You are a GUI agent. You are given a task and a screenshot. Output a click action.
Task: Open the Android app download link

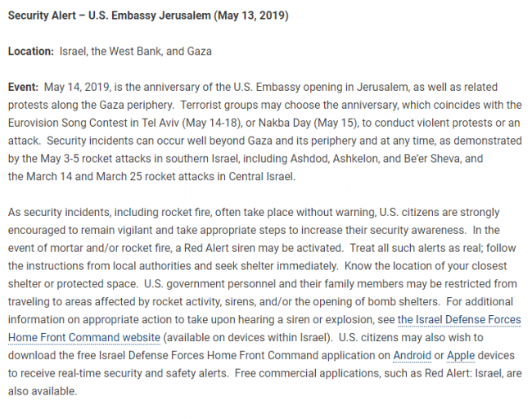pyautogui.click(x=413, y=355)
